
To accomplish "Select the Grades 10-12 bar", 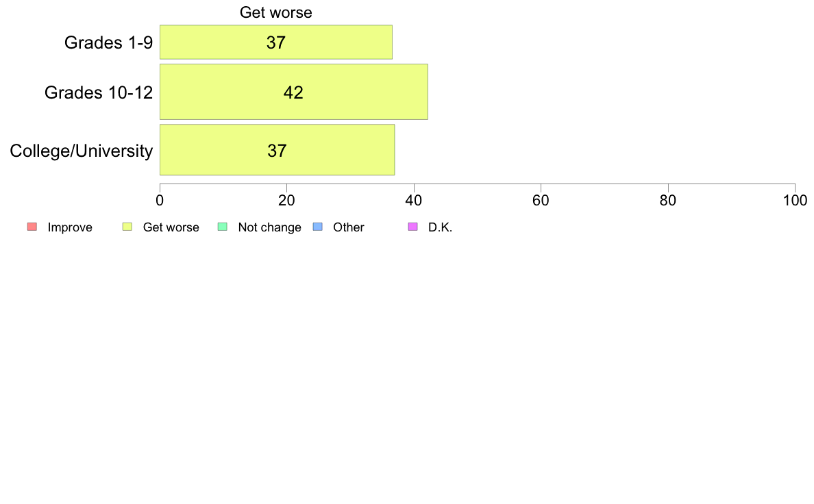I will [x=294, y=92].
